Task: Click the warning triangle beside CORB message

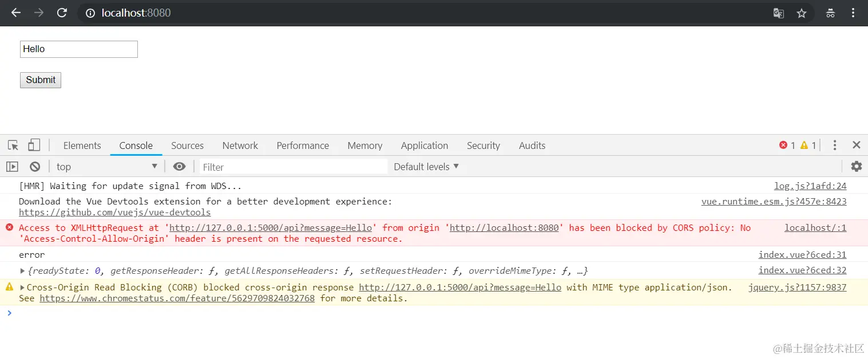Action: point(9,286)
